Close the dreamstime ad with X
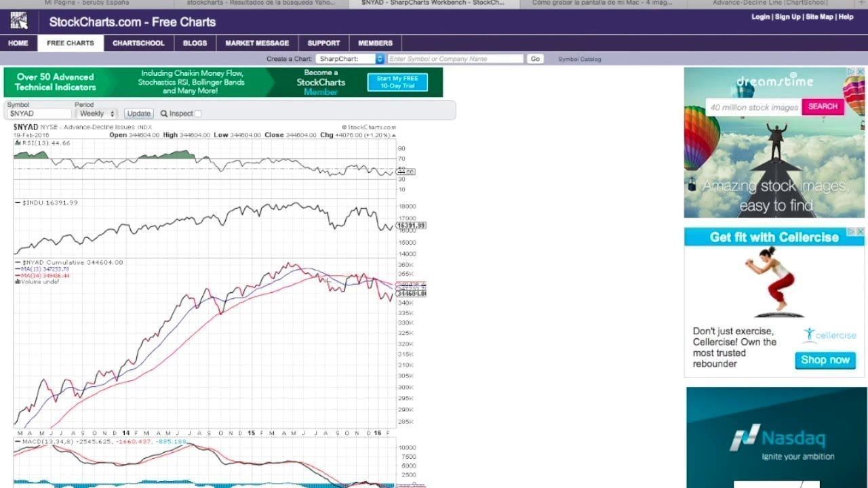The image size is (868, 488). [861, 71]
